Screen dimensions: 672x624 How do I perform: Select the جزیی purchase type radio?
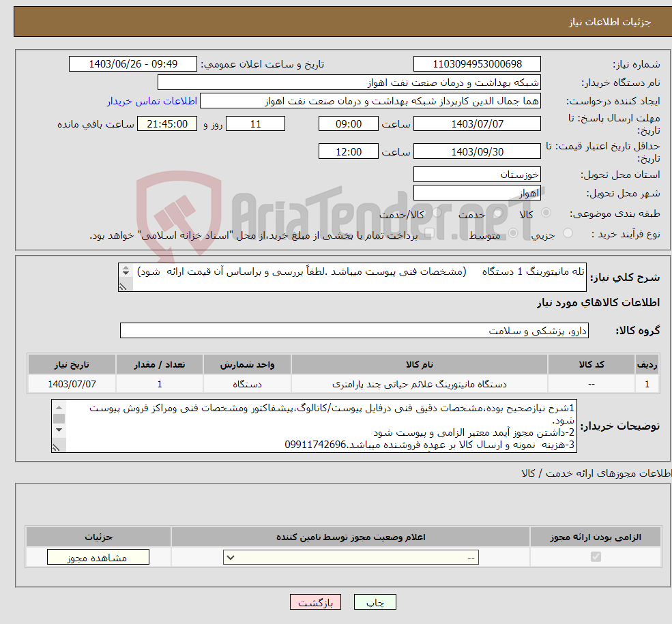pyautogui.click(x=568, y=233)
